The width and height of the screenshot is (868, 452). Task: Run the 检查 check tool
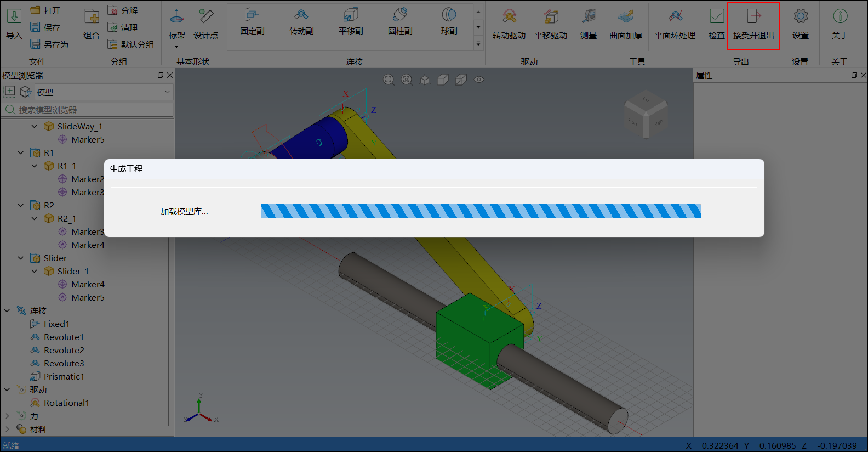pyautogui.click(x=716, y=25)
